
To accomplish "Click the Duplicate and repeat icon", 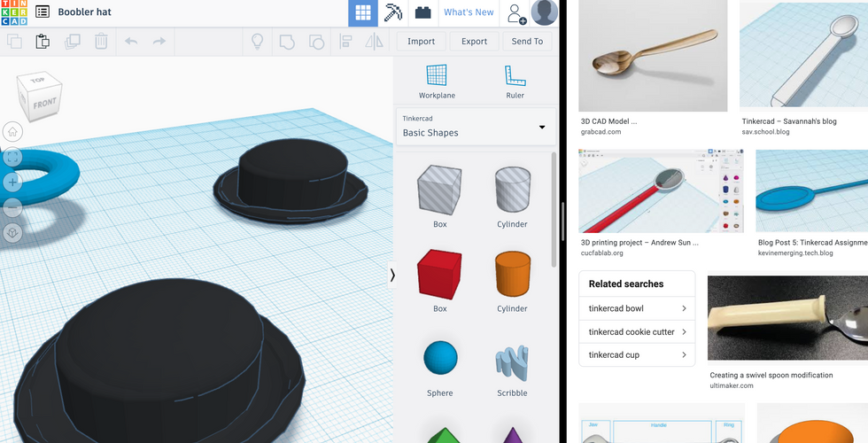I will [x=73, y=42].
